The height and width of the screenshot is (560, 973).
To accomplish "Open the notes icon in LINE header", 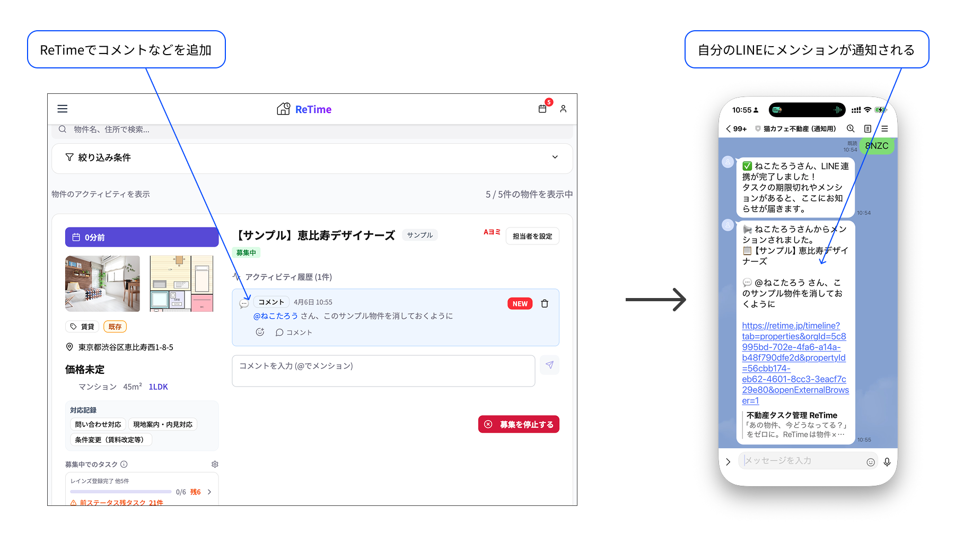I will coord(867,128).
